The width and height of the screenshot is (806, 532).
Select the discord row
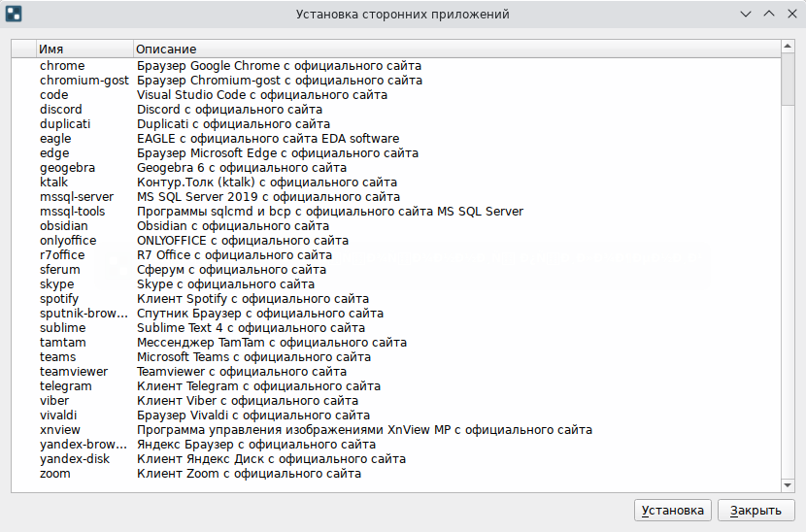point(61,110)
